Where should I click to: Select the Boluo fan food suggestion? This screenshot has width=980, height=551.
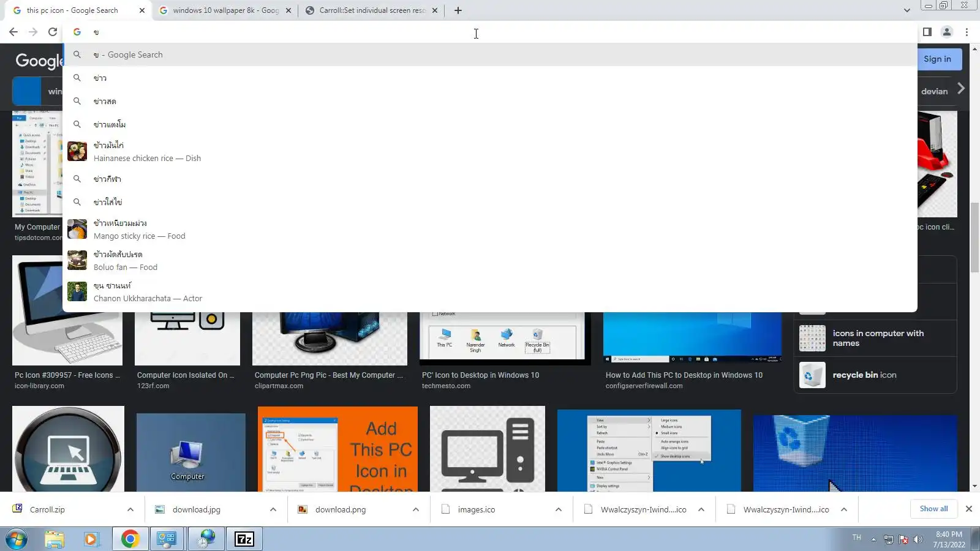tap(490, 260)
